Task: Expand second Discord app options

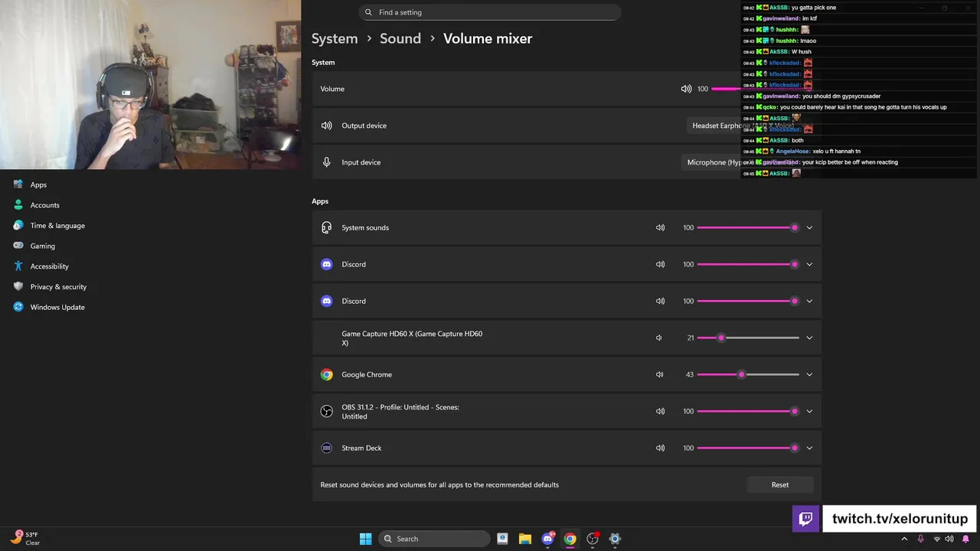Action: [809, 301]
